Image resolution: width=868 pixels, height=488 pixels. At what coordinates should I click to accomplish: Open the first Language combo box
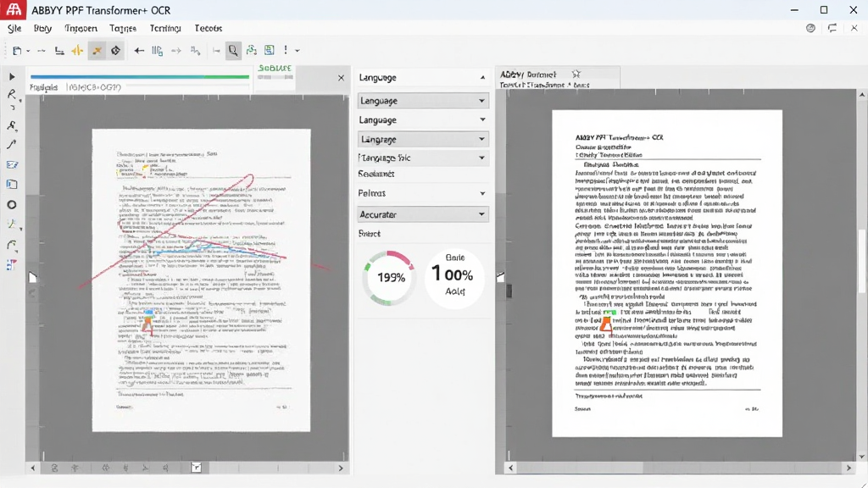[x=423, y=101]
